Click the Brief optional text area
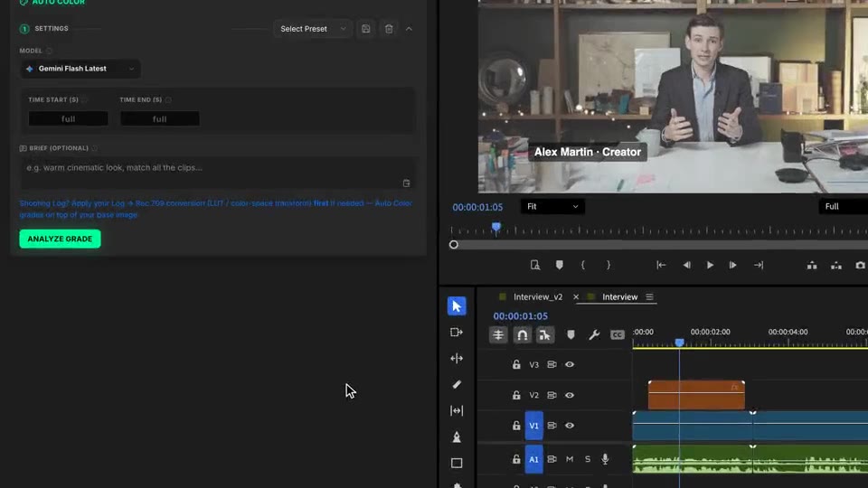The width and height of the screenshot is (868, 488). click(x=217, y=174)
